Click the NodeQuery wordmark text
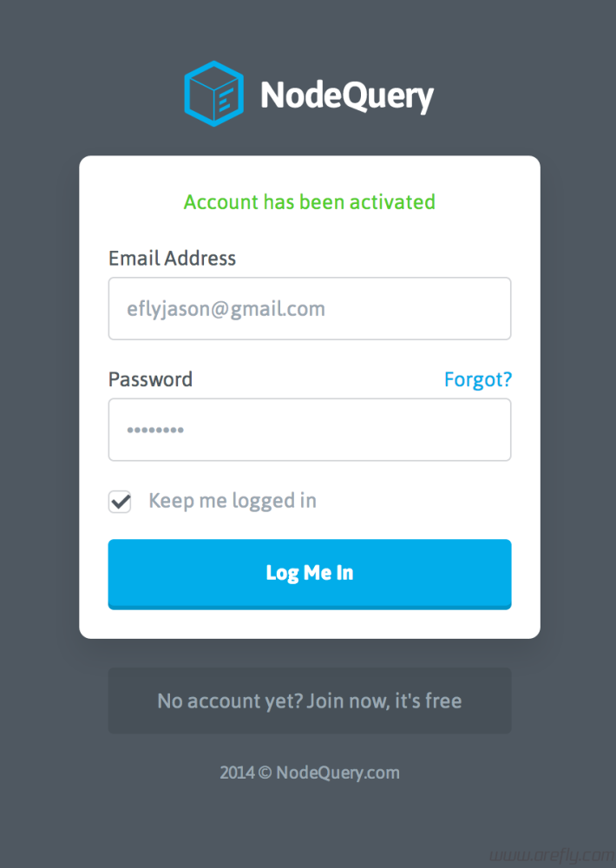 pos(346,95)
